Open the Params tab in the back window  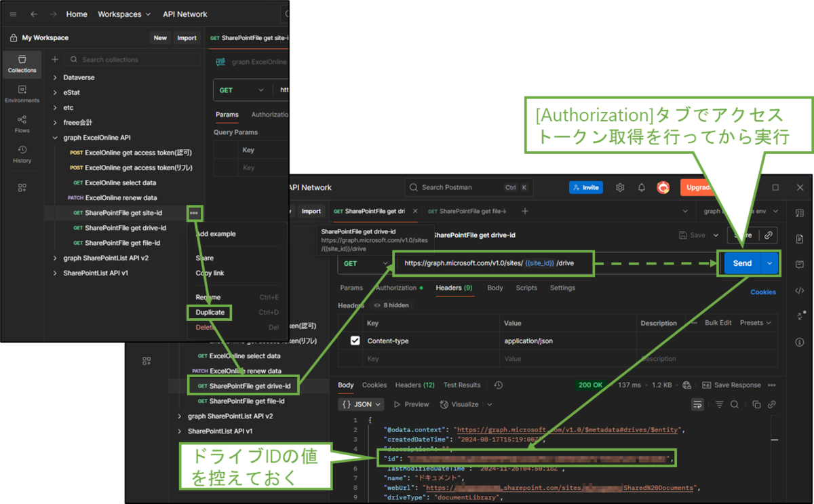tap(227, 115)
